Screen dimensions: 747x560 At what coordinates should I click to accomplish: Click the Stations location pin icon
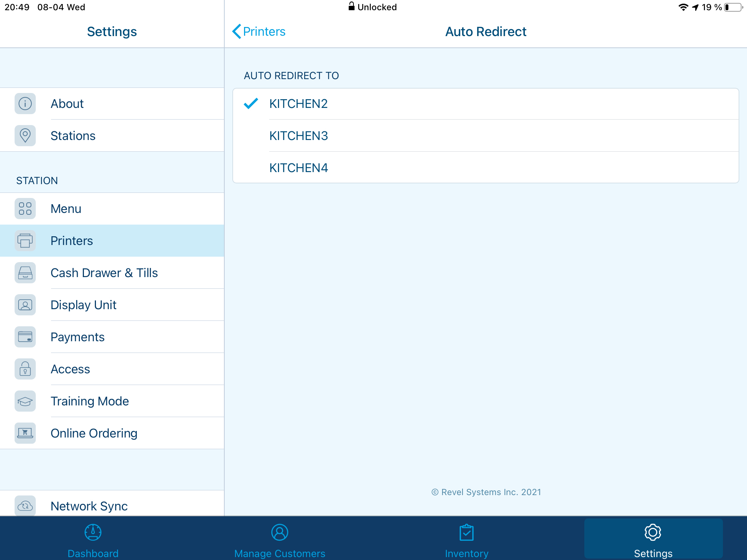[25, 136]
